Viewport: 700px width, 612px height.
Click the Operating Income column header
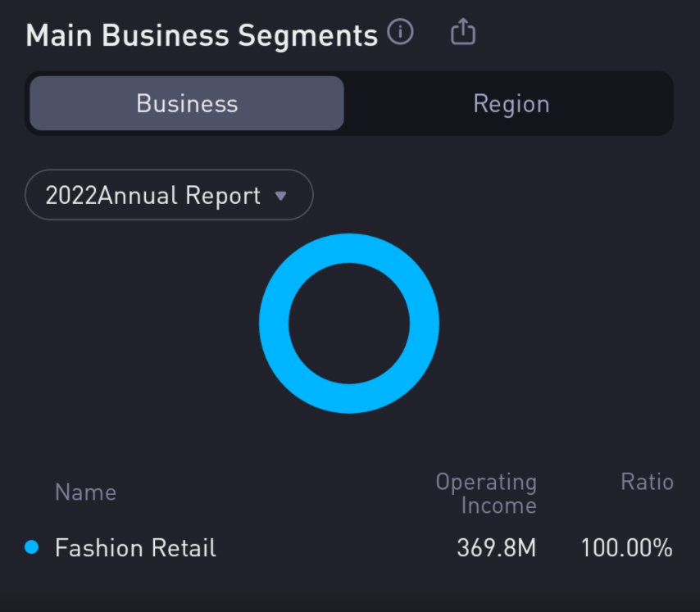click(486, 494)
